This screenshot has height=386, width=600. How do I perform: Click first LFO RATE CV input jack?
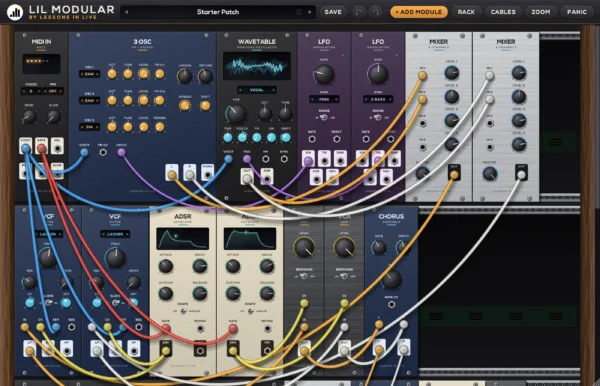point(312,139)
